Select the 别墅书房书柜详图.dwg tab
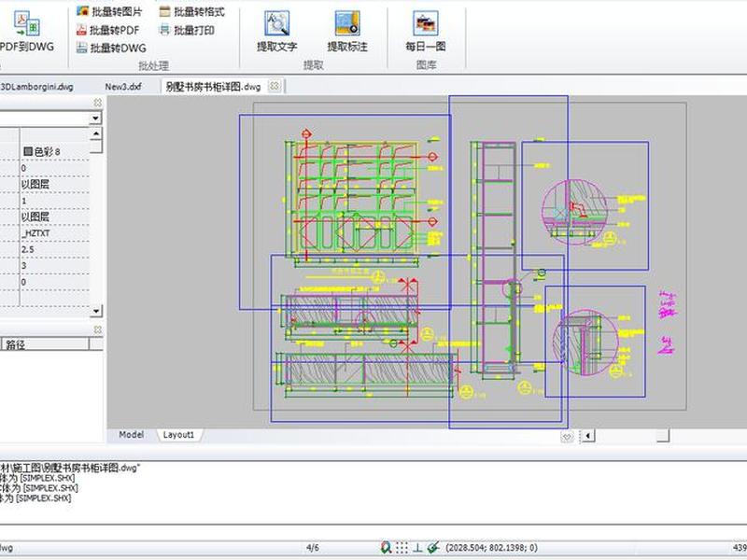Viewport: 747px width, 560px height. pyautogui.click(x=214, y=87)
